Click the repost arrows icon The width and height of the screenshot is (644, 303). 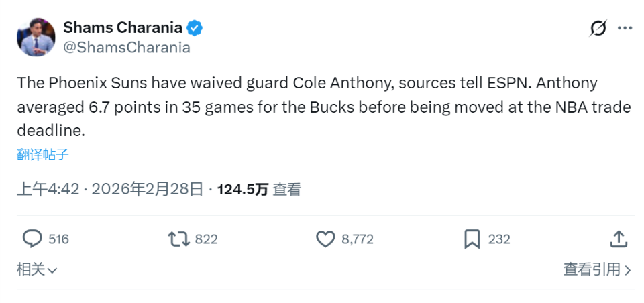click(178, 239)
